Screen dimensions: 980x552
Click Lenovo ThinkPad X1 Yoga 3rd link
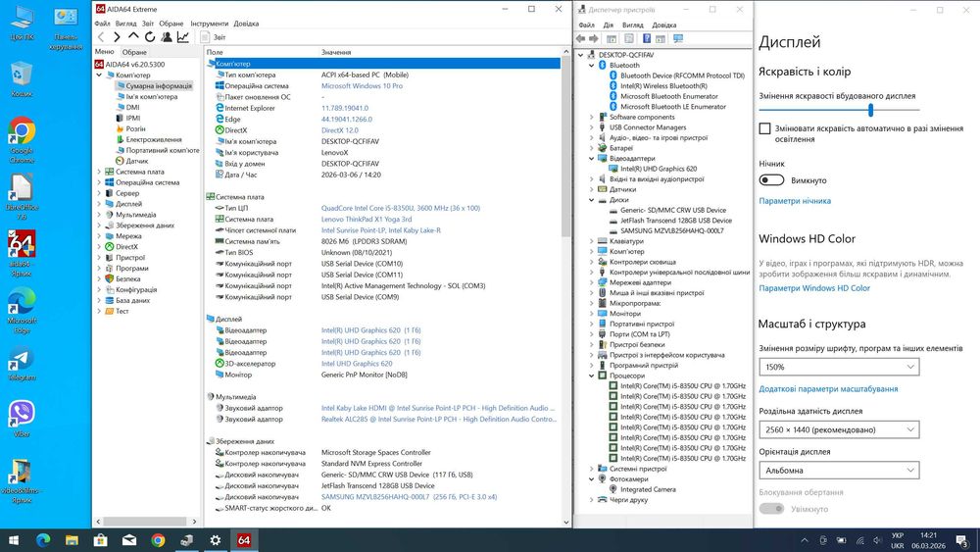(367, 220)
